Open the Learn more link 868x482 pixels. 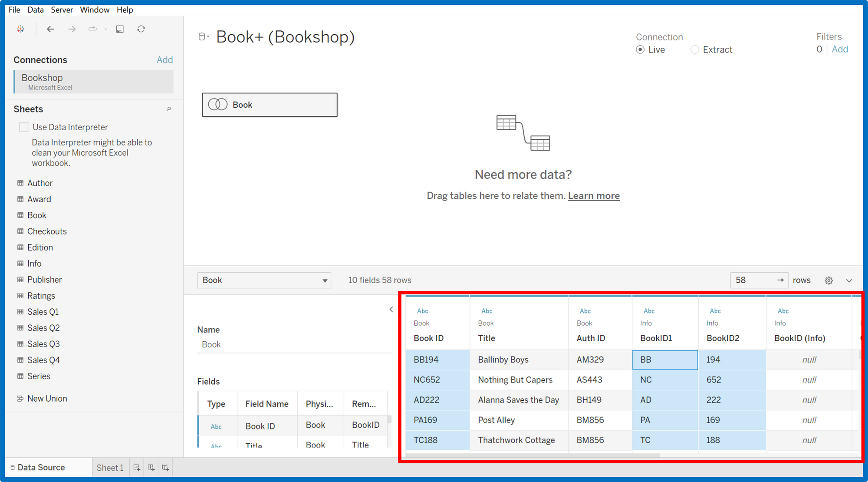coord(594,196)
